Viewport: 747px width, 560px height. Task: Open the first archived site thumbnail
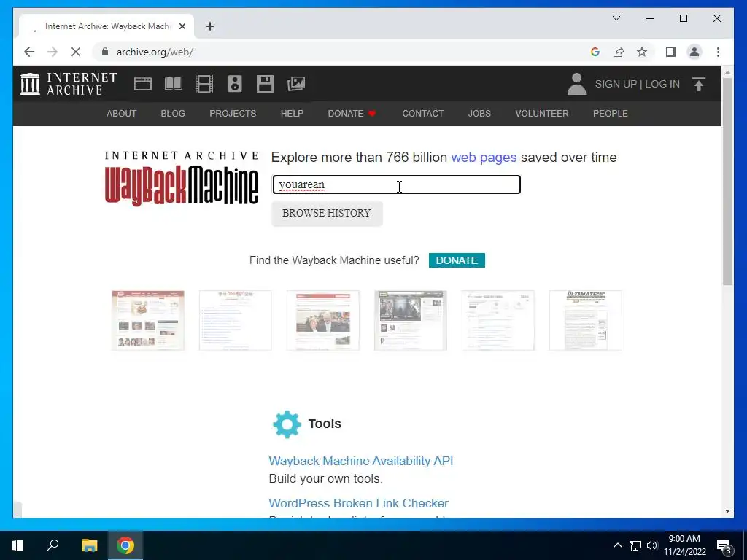point(147,321)
